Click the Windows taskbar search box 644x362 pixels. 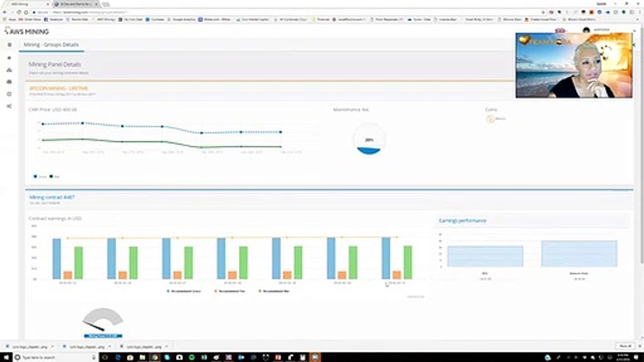click(55, 357)
